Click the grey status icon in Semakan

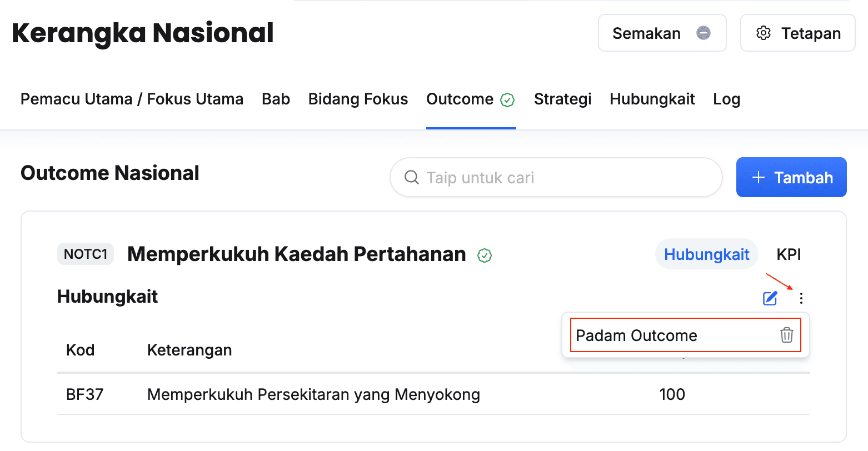click(x=704, y=33)
